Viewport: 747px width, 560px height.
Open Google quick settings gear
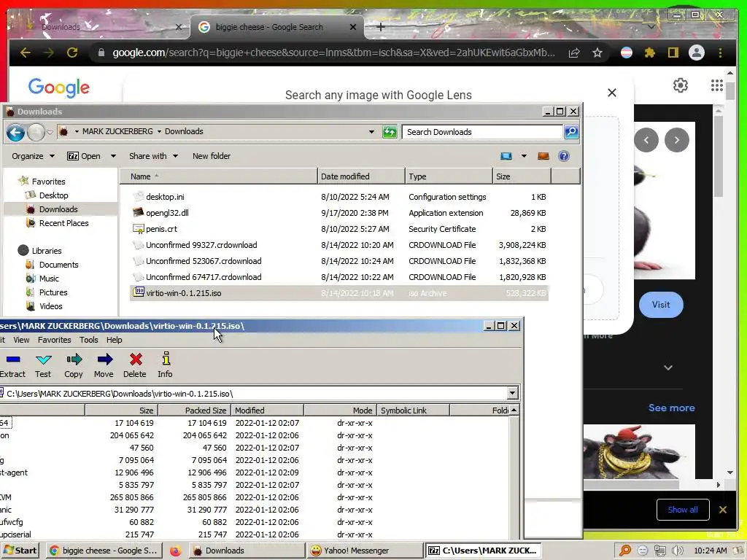(681, 85)
